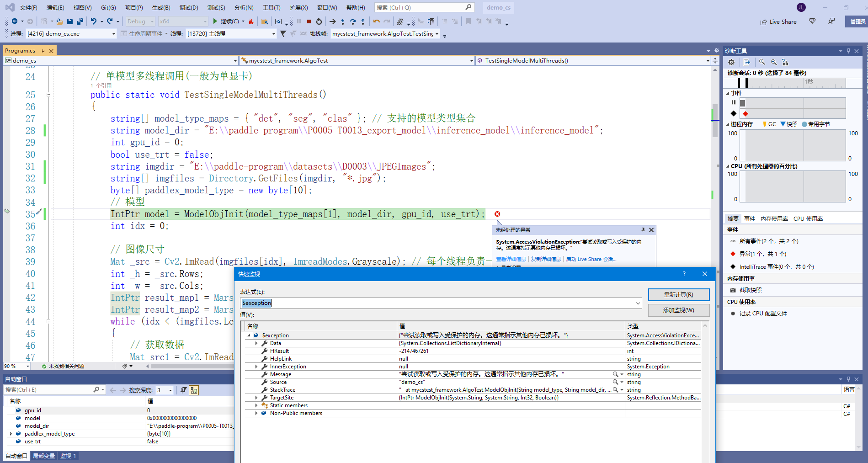Viewport: 868px width, 463px height.
Task: Click the diagnostic Zoom In magnifier
Action: pos(762,62)
